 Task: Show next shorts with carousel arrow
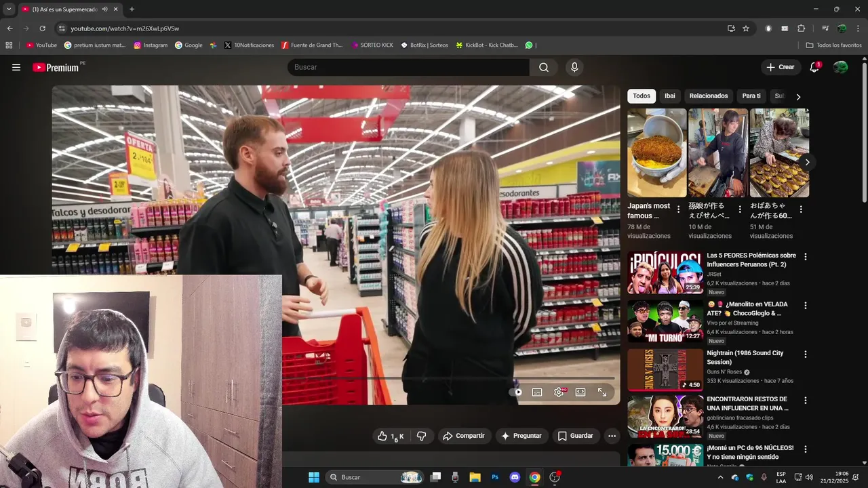[807, 162]
